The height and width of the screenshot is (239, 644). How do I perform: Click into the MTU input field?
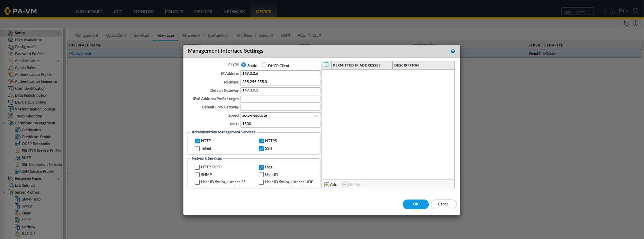click(280, 124)
